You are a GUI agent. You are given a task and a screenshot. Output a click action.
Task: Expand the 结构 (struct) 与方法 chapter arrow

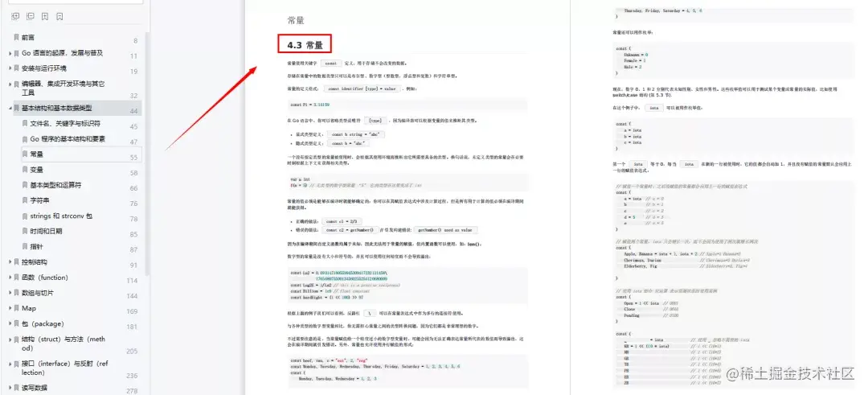10,339
